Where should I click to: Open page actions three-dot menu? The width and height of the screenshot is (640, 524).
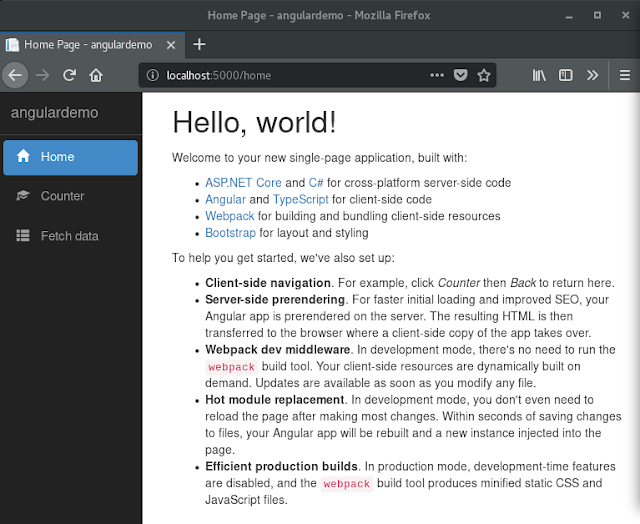[437, 75]
